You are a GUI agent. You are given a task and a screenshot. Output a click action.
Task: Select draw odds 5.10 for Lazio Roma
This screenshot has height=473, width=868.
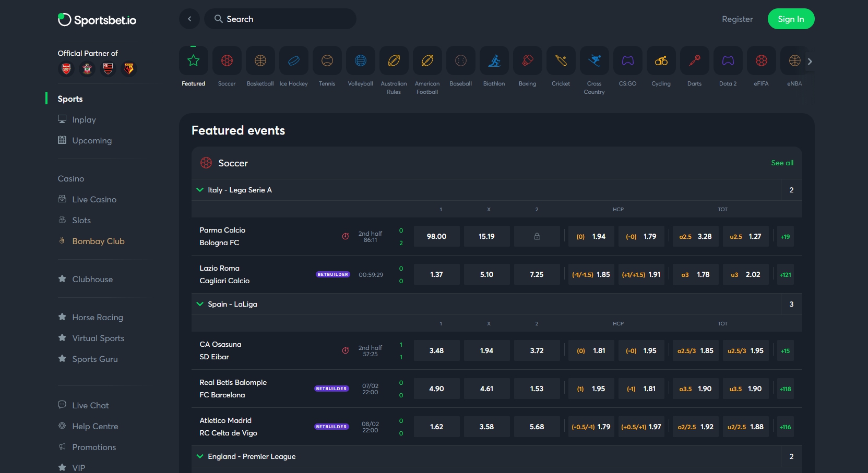487,274
